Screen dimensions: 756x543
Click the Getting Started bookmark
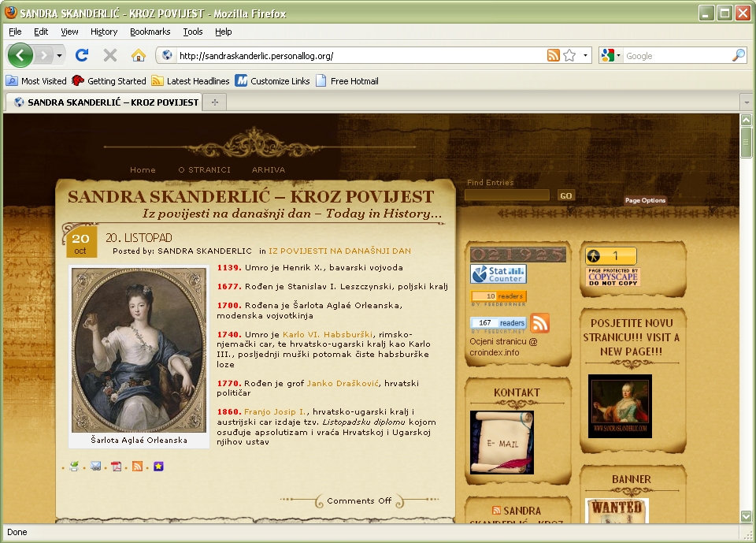(109, 81)
